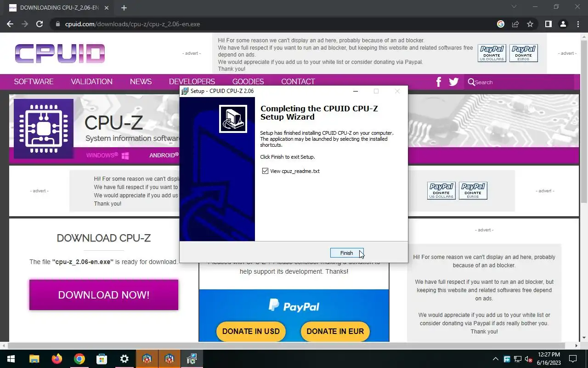Image resolution: width=588 pixels, height=368 pixels.
Task: Click the DOWNLOAD NOW! button
Action: click(104, 295)
